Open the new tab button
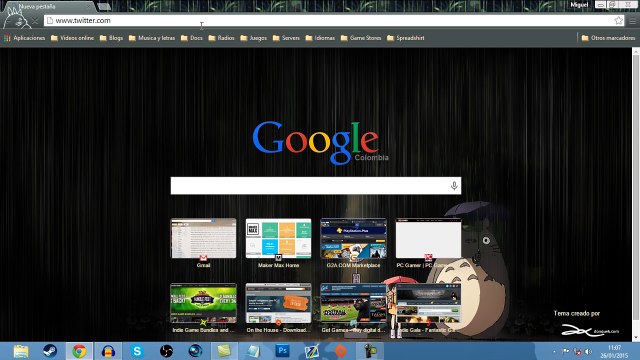 point(104,7)
